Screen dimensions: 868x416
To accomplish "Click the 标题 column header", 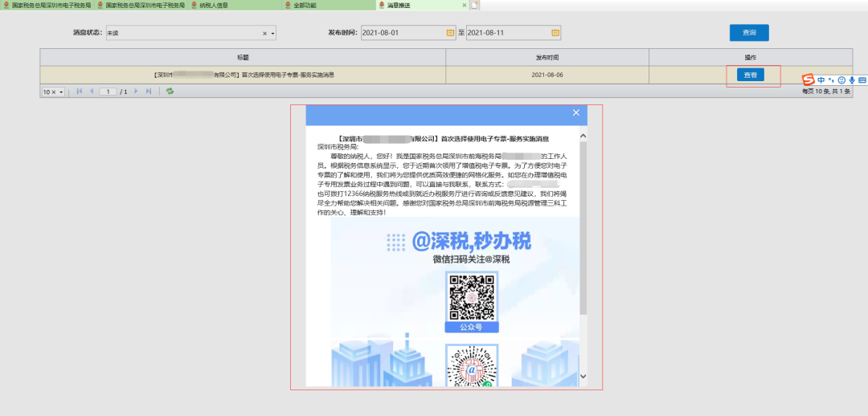I will tap(243, 58).
